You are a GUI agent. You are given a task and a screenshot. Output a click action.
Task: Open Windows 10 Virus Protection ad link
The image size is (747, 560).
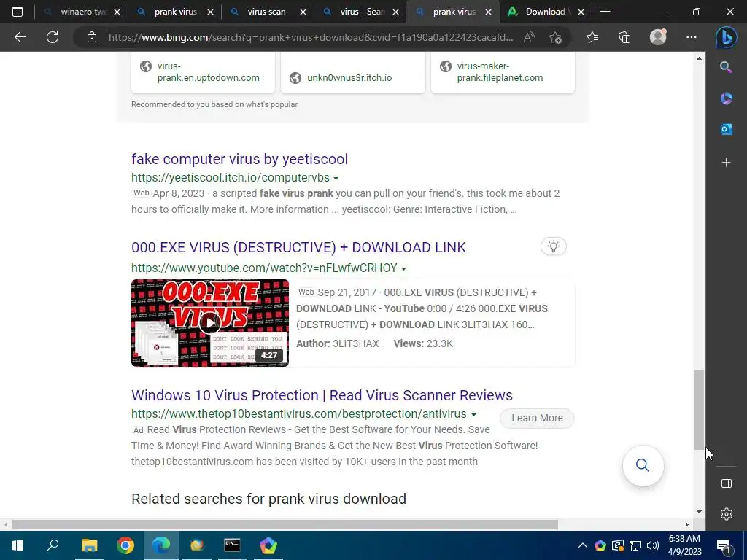coord(322,395)
